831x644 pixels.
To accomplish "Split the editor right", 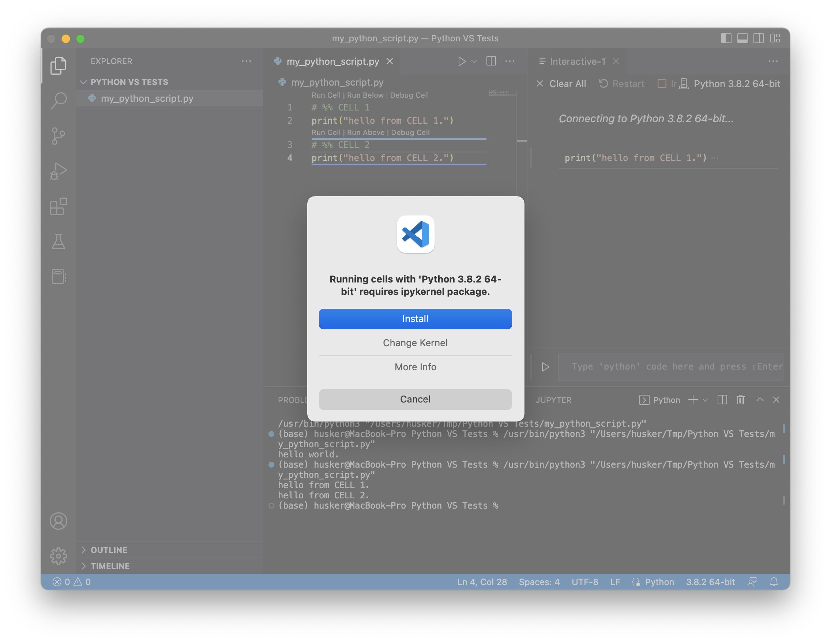I will 491,61.
